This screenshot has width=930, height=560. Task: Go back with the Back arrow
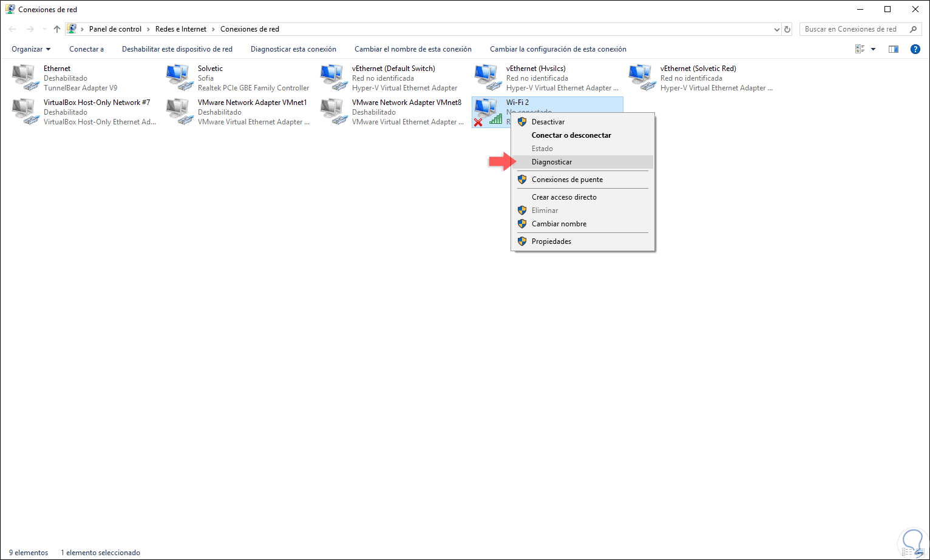pos(13,29)
